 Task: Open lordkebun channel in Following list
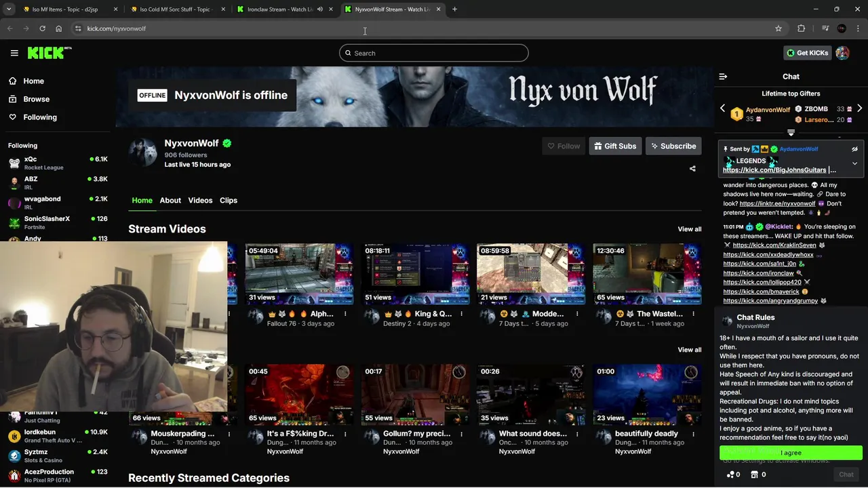[x=58, y=436]
